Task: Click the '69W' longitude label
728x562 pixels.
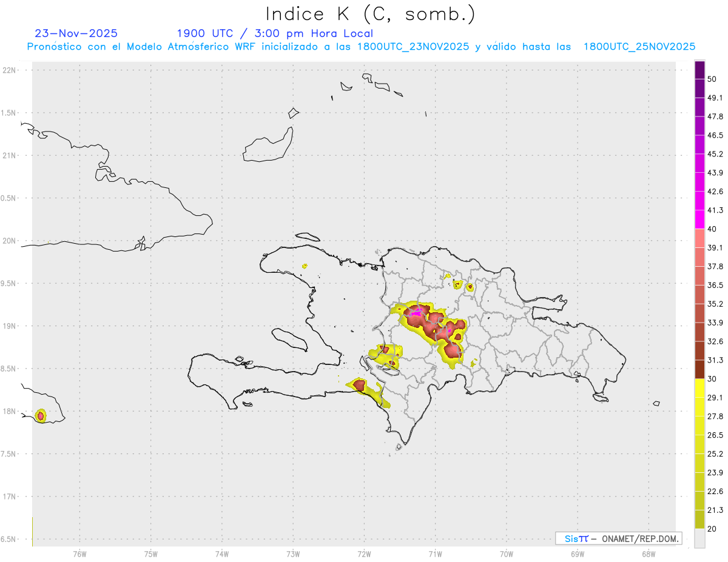Action: [578, 554]
